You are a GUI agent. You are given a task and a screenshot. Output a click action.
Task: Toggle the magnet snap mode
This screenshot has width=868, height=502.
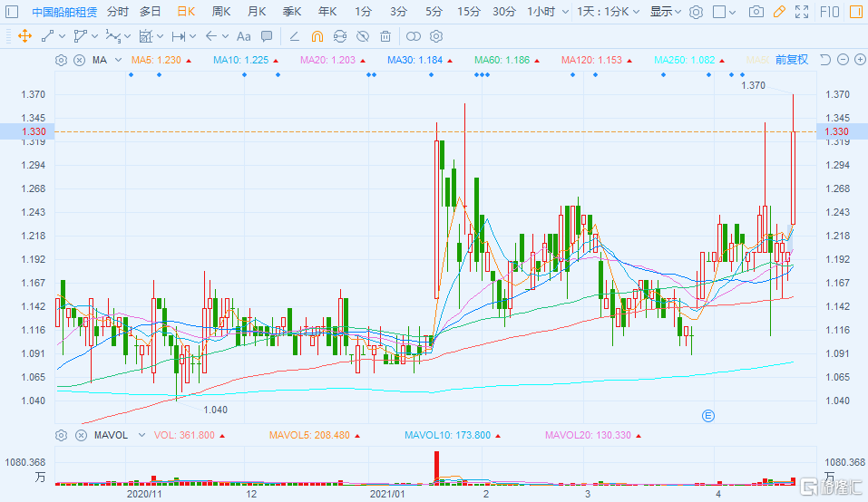[317, 36]
